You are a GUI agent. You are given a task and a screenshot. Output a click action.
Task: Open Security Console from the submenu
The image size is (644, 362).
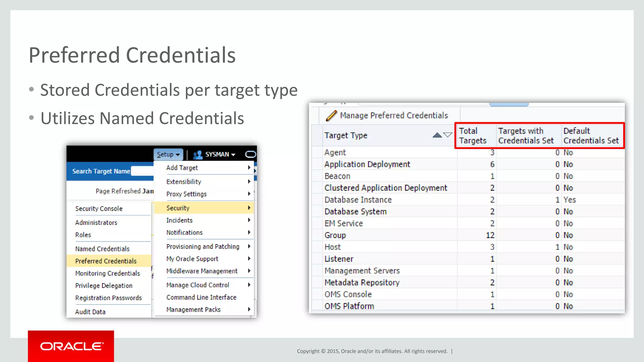coord(109,208)
